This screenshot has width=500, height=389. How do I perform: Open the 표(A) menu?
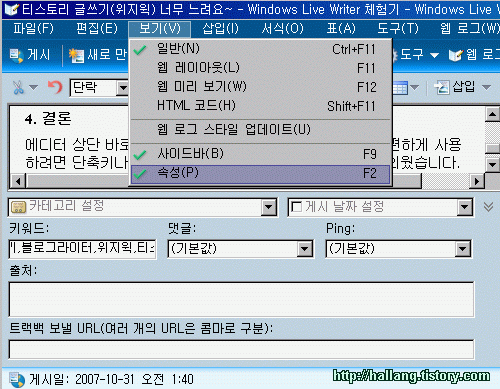pyautogui.click(x=341, y=29)
